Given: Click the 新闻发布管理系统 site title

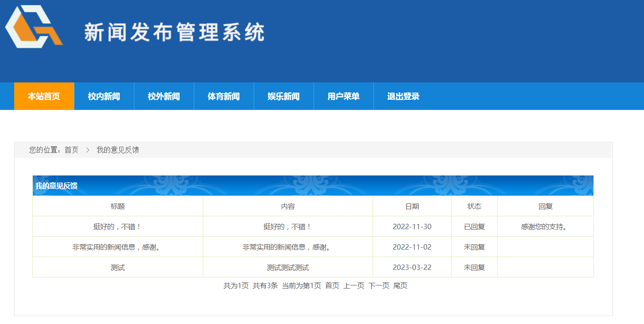Looking at the screenshot, I should (174, 32).
